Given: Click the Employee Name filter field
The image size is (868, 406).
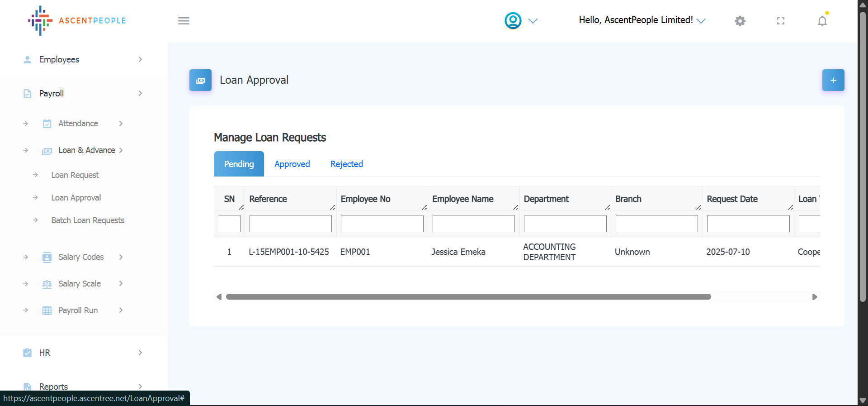Looking at the screenshot, I should (x=473, y=224).
